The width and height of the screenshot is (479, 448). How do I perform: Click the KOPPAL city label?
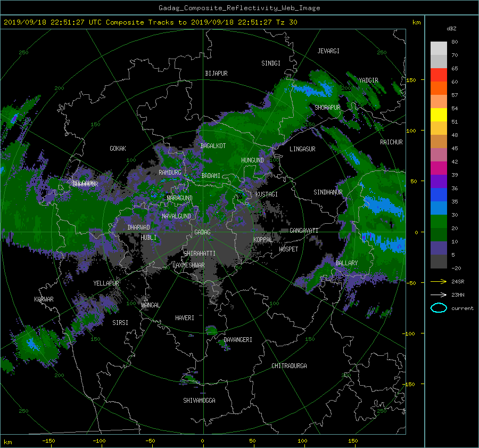(x=263, y=240)
